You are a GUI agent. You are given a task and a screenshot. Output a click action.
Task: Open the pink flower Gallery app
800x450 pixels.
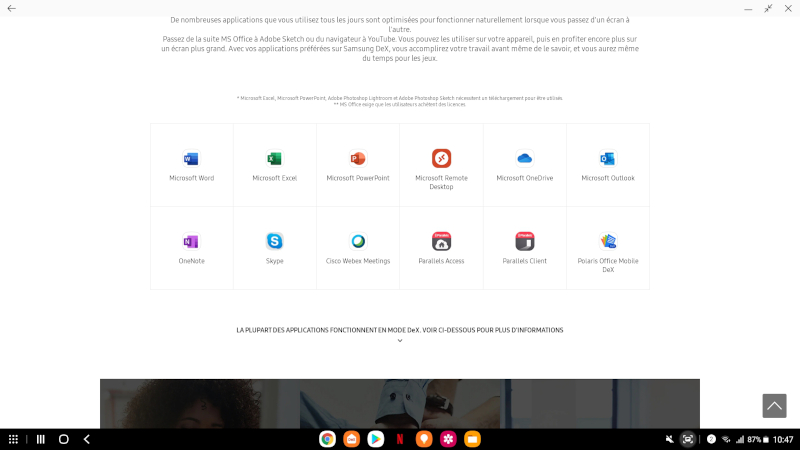[x=448, y=439]
